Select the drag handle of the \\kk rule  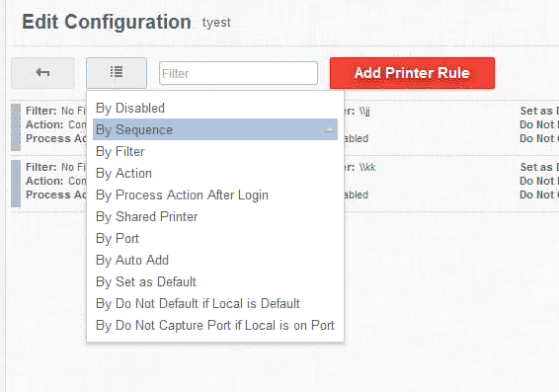click(16, 184)
